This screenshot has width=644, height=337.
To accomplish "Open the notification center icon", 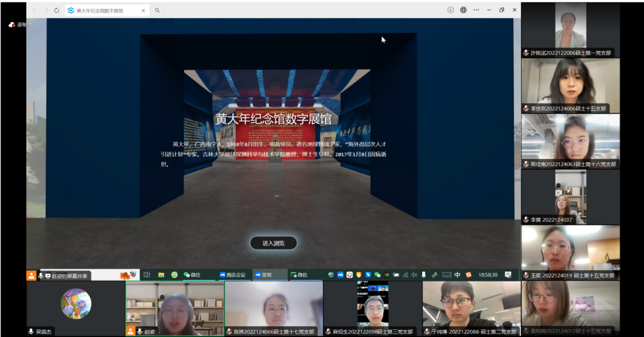I will point(508,275).
